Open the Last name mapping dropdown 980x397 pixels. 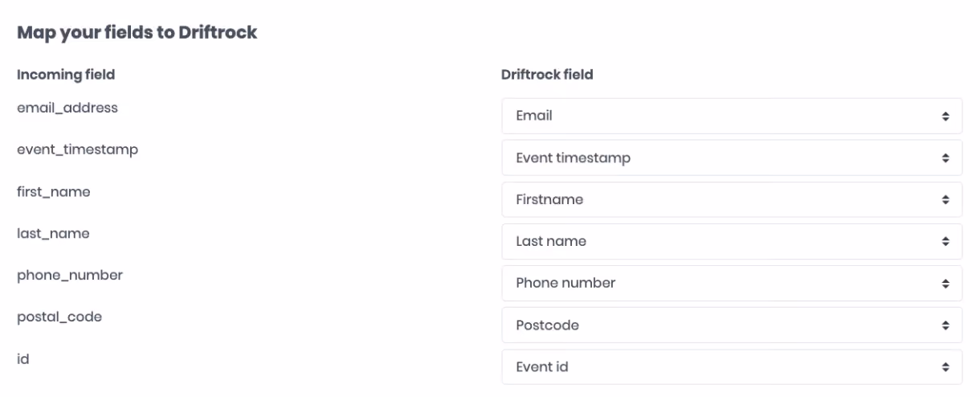click(x=732, y=241)
